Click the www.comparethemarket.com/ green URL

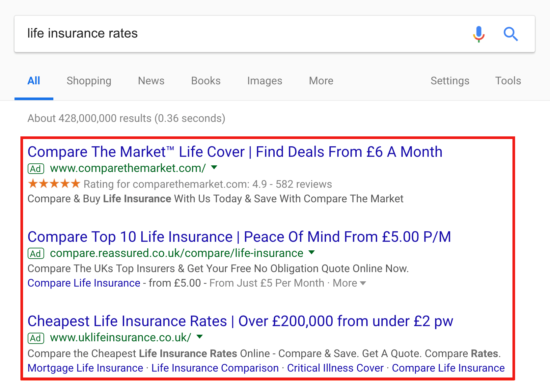[x=128, y=168]
